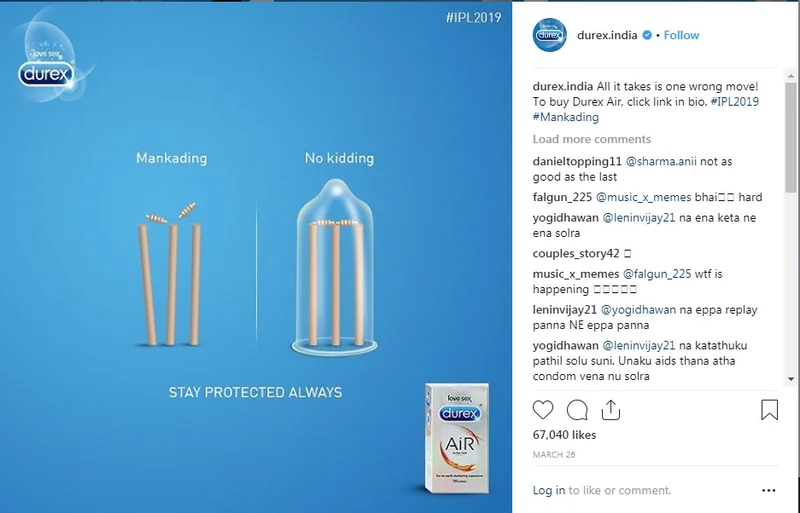Open durex.india profile avatar
800x513 pixels.
tap(549, 35)
